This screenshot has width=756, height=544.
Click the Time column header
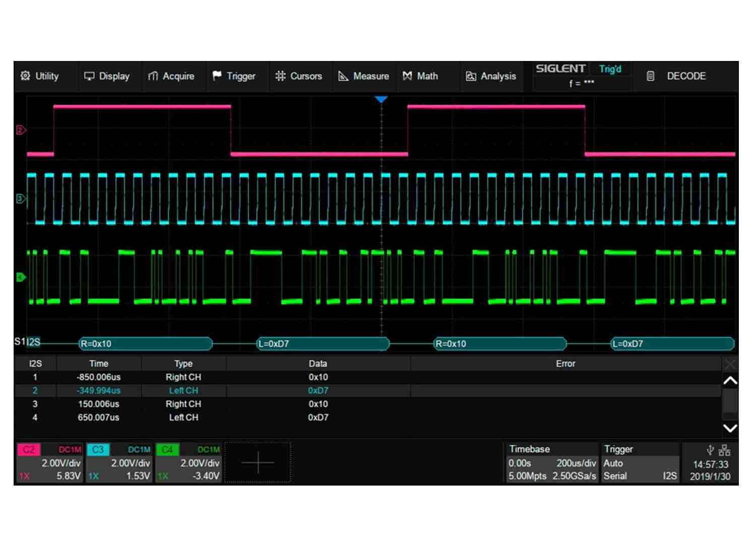click(99, 364)
